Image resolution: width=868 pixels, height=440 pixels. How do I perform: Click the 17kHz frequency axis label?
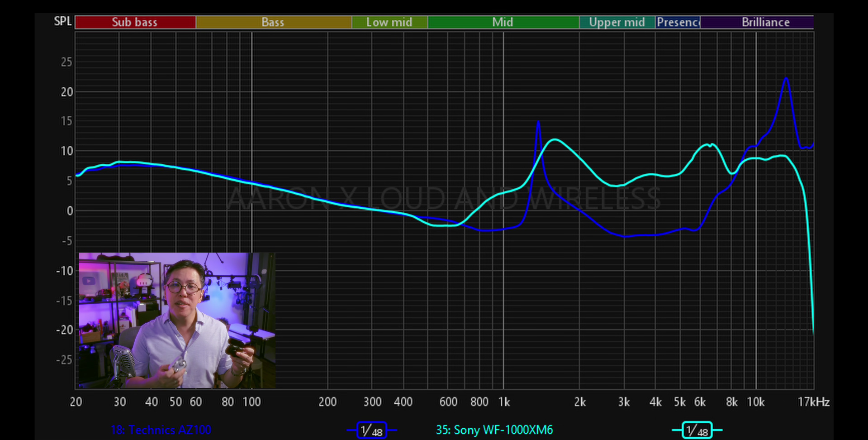click(x=813, y=402)
